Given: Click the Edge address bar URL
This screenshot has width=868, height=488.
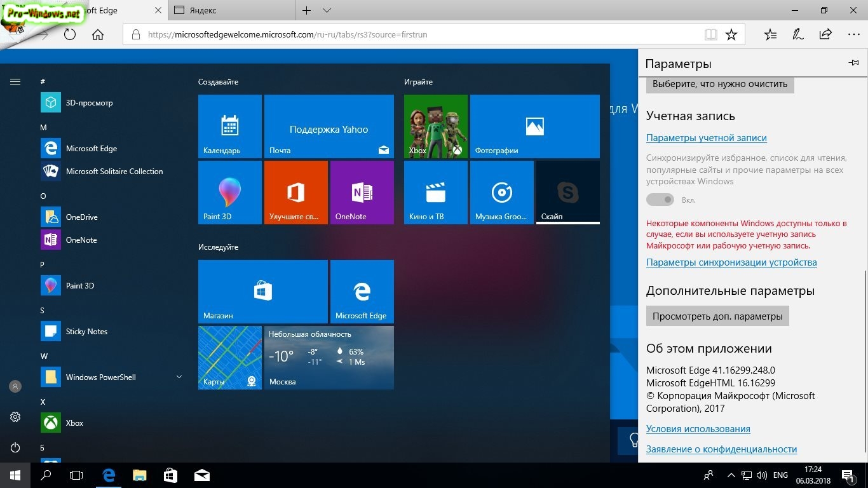Looking at the screenshot, I should point(287,34).
